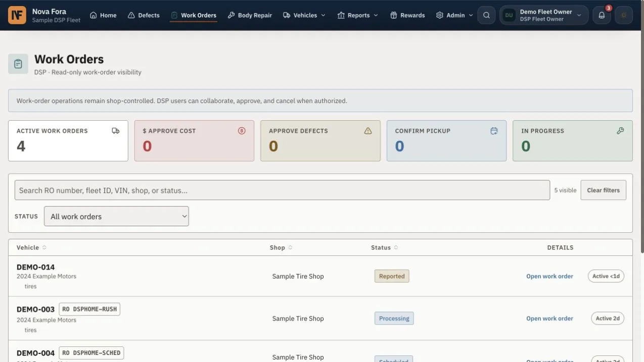Click the DETAILS column header

(560, 247)
